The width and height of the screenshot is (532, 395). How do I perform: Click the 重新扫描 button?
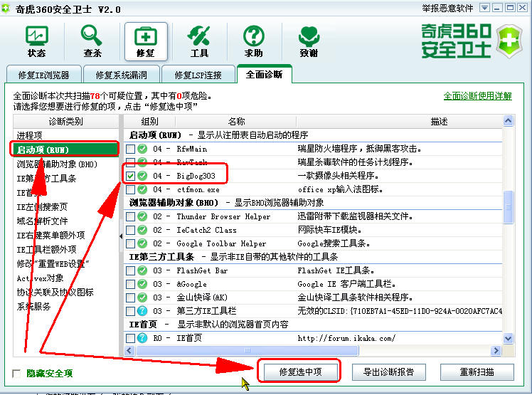(x=477, y=372)
